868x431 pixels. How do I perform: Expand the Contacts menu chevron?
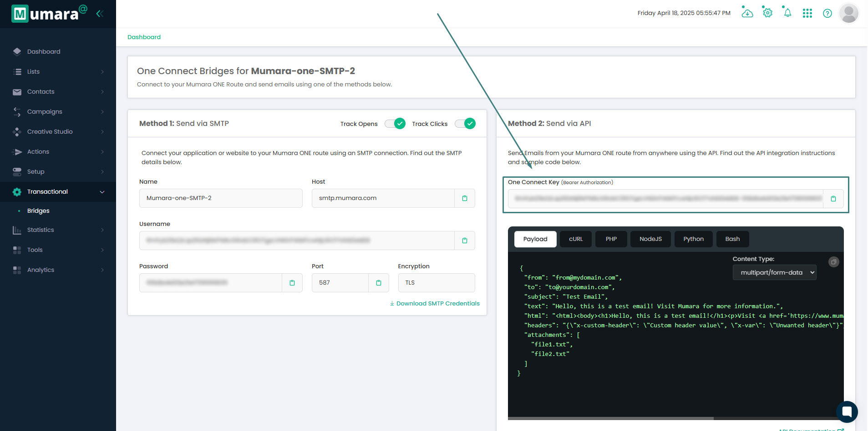tap(102, 92)
